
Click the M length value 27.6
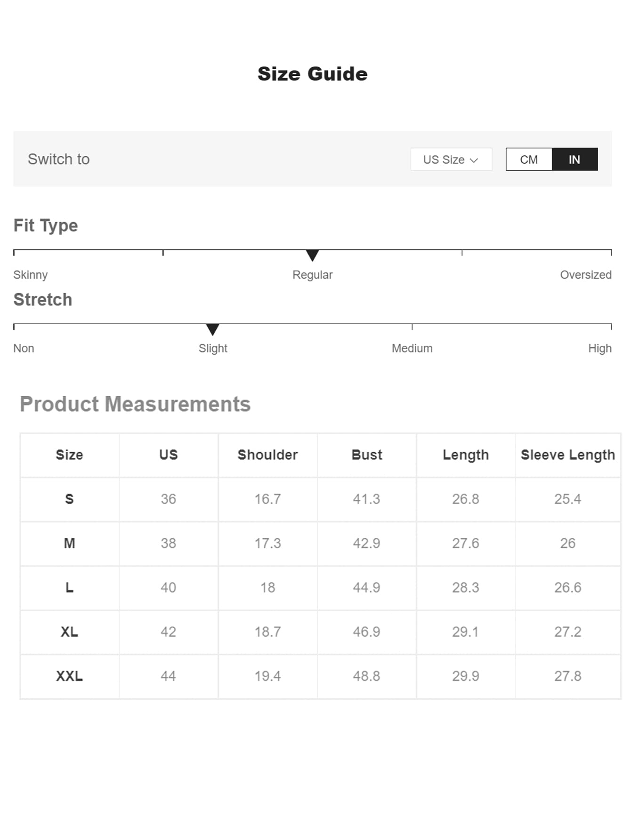tap(466, 544)
